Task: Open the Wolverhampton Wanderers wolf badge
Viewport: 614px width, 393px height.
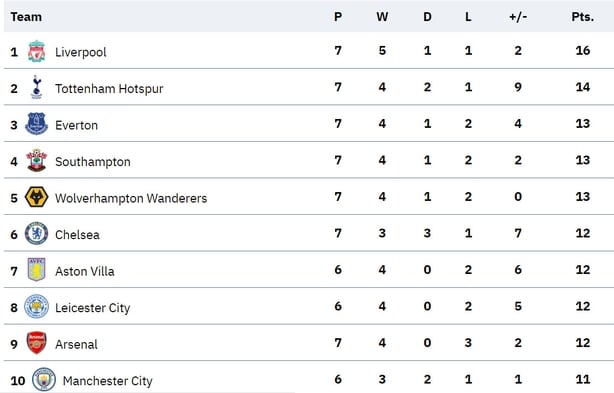Action: click(x=36, y=197)
